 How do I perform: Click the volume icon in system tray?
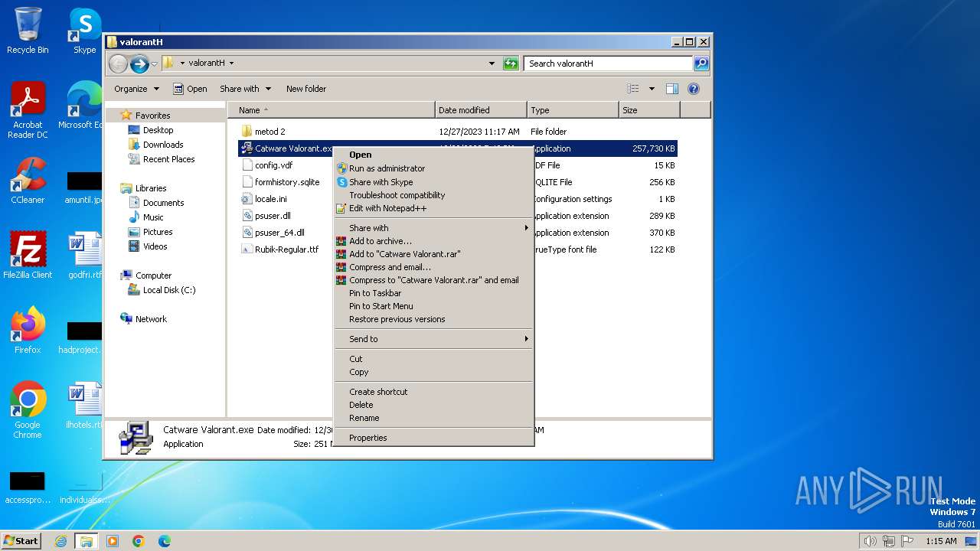[870, 541]
